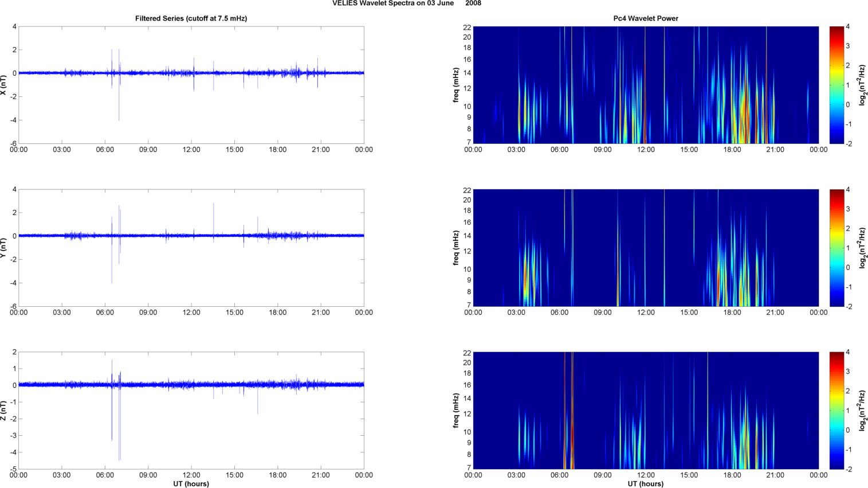
Task: Click 'UT (hours)' label under Z series plot
Action: [x=191, y=483]
